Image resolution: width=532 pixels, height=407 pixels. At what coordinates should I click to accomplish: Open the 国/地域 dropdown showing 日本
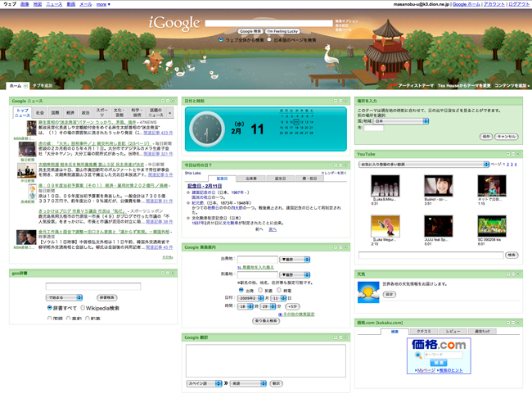click(401, 121)
